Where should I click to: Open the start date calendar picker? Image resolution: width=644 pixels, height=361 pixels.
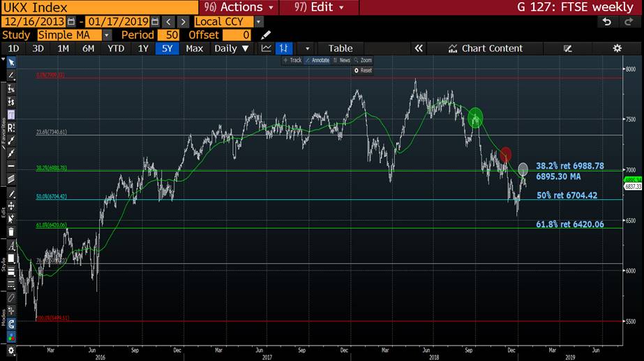pyautogui.click(x=71, y=22)
